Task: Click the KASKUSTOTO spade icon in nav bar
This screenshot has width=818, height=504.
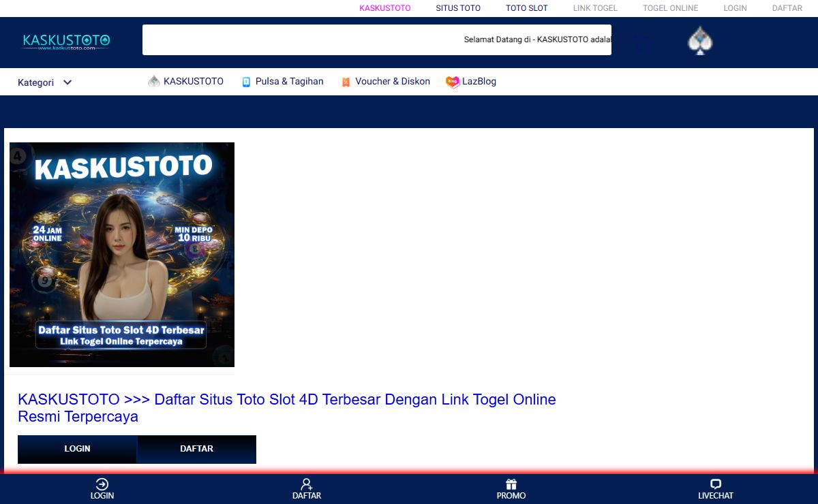Action: point(154,81)
